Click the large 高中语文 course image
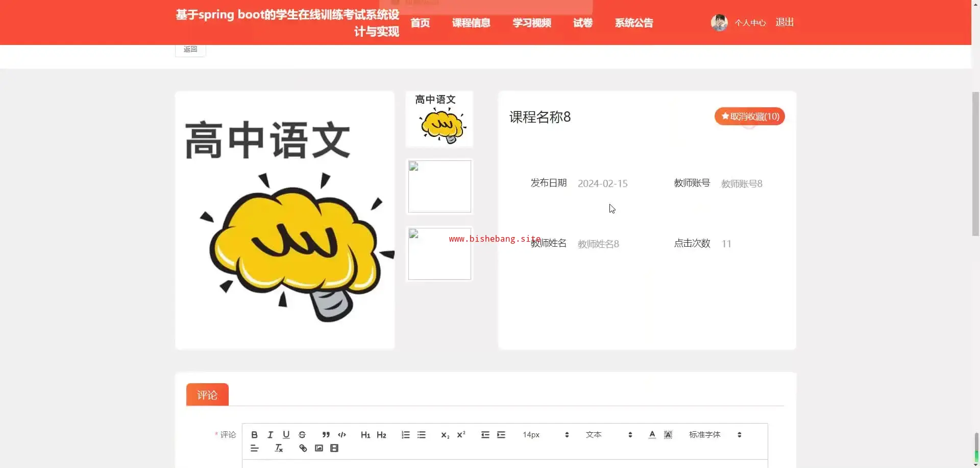The height and width of the screenshot is (468, 980). point(285,220)
